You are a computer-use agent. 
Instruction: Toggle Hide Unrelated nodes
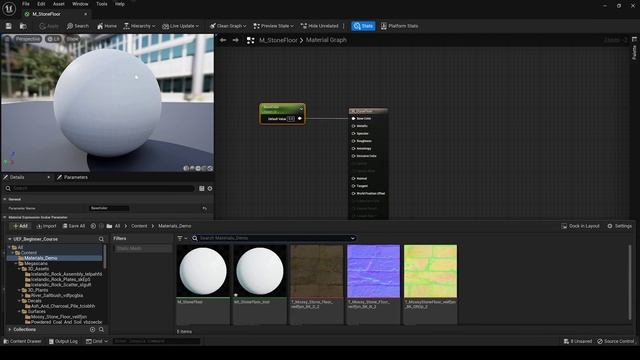[320, 26]
